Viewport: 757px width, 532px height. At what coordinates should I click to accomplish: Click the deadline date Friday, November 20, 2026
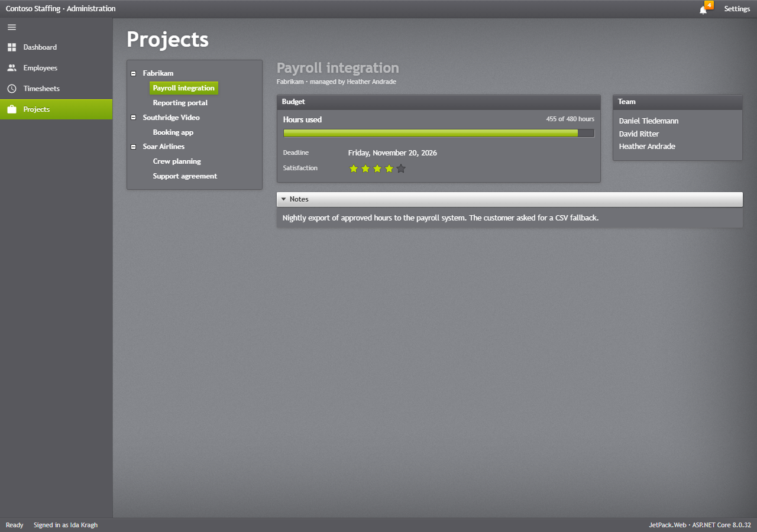393,153
